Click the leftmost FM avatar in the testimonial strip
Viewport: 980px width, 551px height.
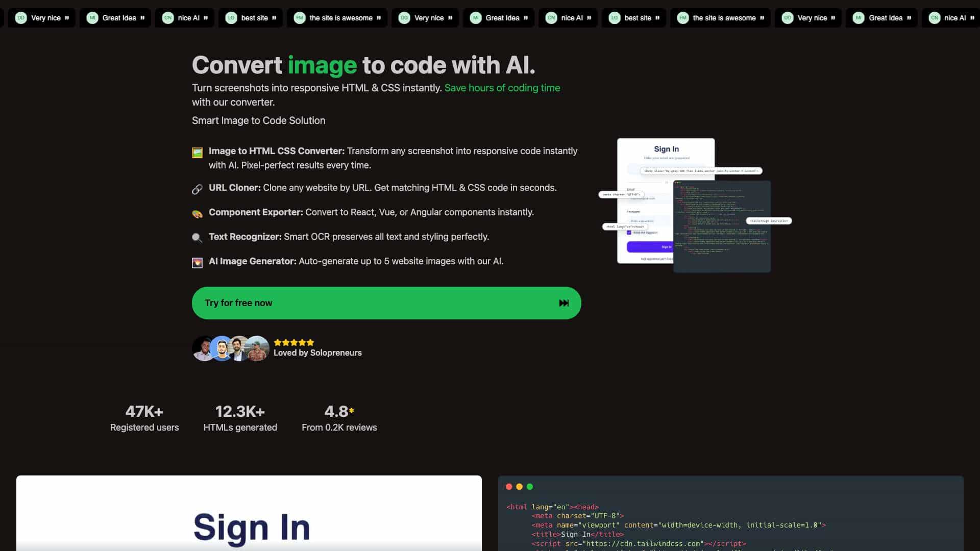[x=300, y=18]
